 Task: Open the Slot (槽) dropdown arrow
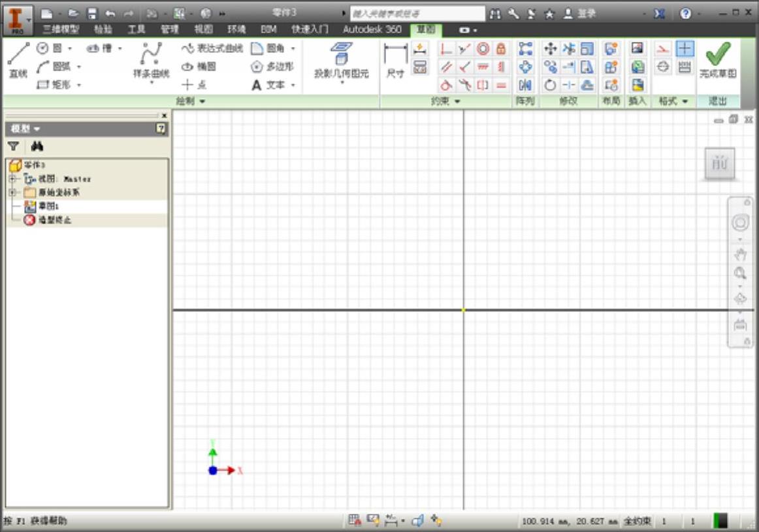[120, 48]
